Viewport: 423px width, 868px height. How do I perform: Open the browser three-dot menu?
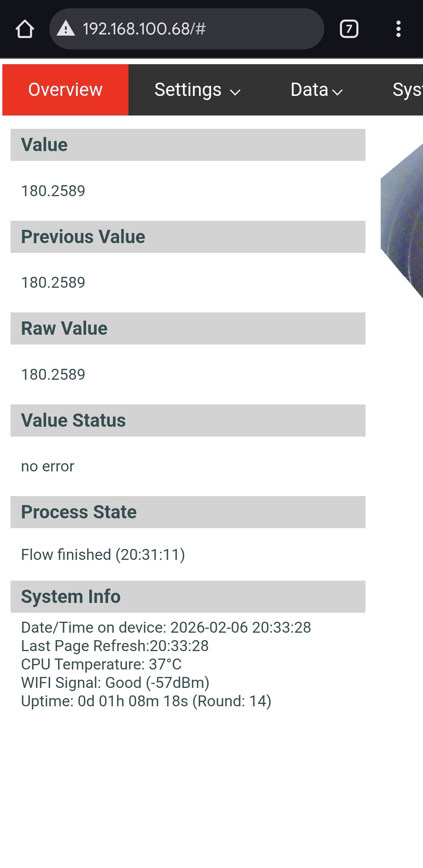[398, 29]
